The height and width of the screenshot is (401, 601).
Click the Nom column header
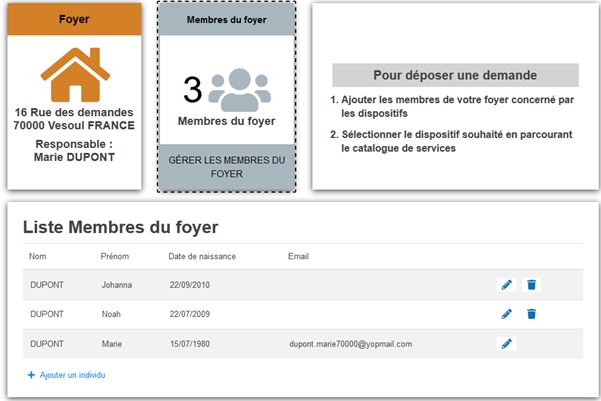[x=38, y=256]
